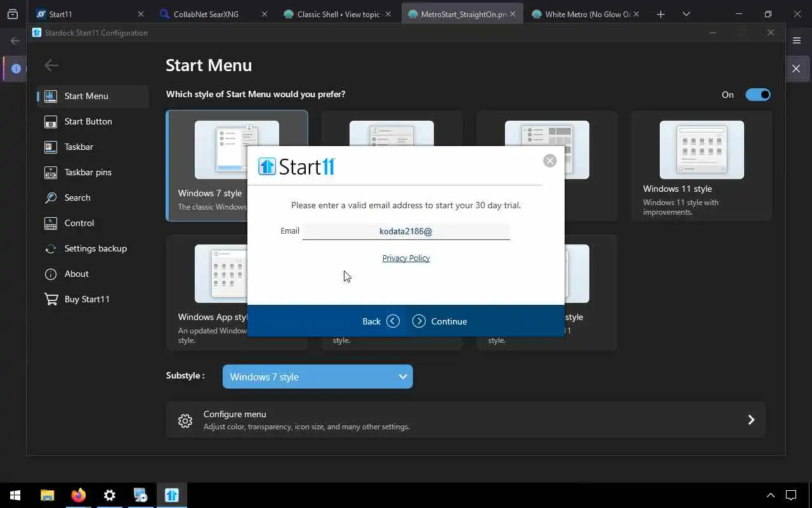Open Settings backup page
This screenshot has height=508, width=812.
click(93, 248)
